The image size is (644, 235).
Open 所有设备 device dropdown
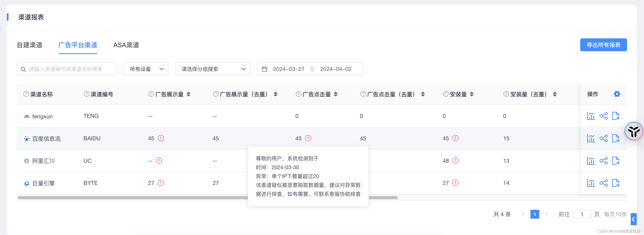pos(146,69)
